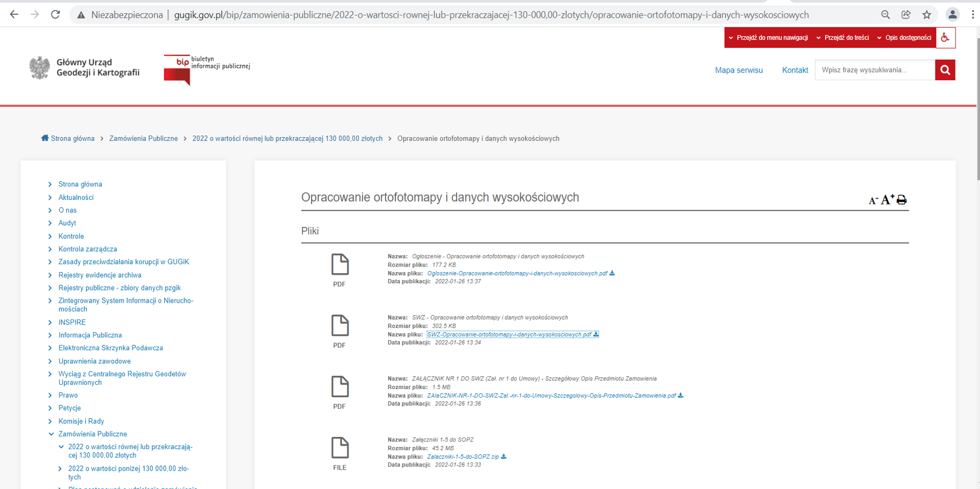980x489 pixels.
Task: Click the search phrase input field
Action: click(x=874, y=70)
